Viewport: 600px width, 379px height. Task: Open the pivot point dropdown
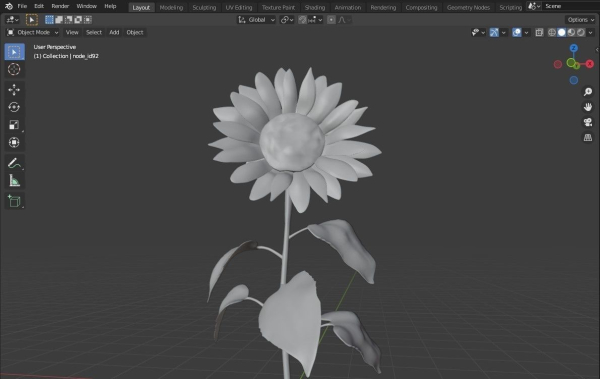[287, 20]
